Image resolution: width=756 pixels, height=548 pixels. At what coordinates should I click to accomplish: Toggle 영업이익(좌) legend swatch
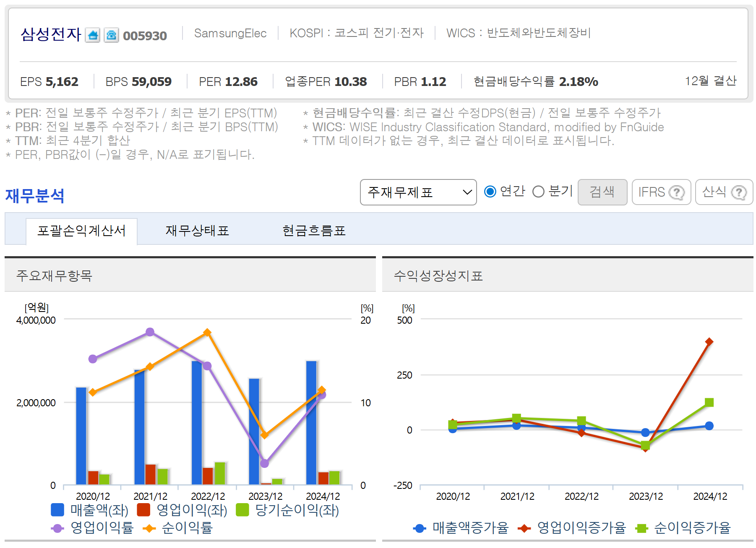[x=143, y=510]
